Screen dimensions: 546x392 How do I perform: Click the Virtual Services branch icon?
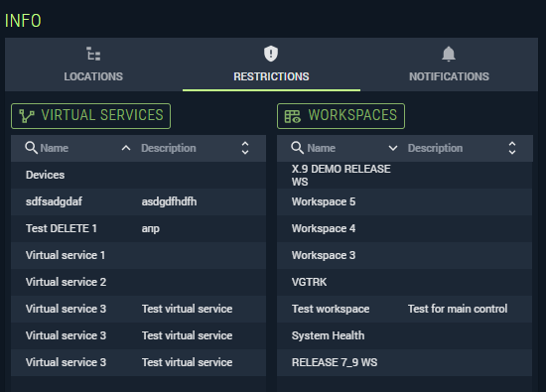coord(27,116)
